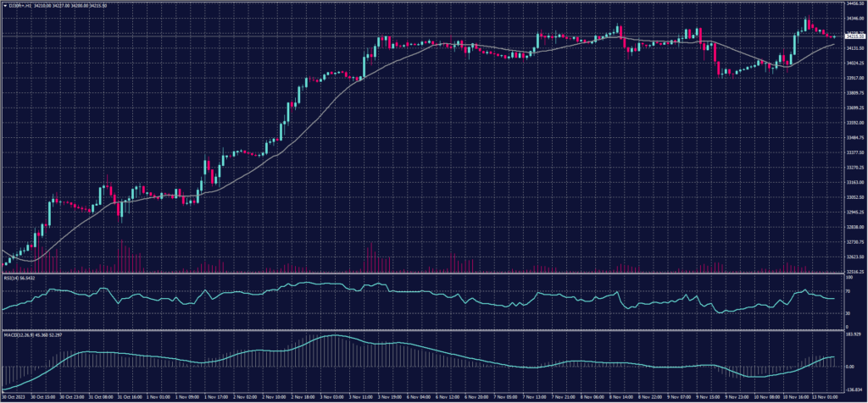Click the 1 Nov 01:00 time axis label
The height and width of the screenshot is (403, 868).
163,395
